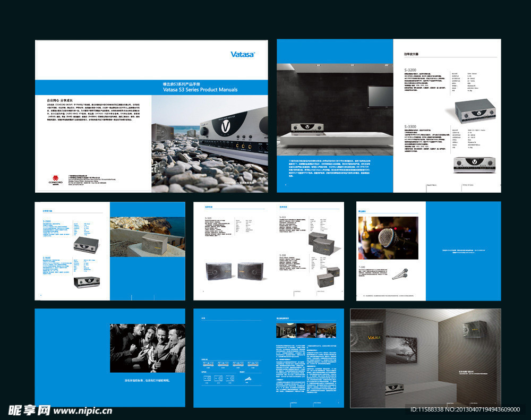Click the '合众同心 分享成长' heading on the cover
The height and width of the screenshot is (420, 531).
(59, 100)
